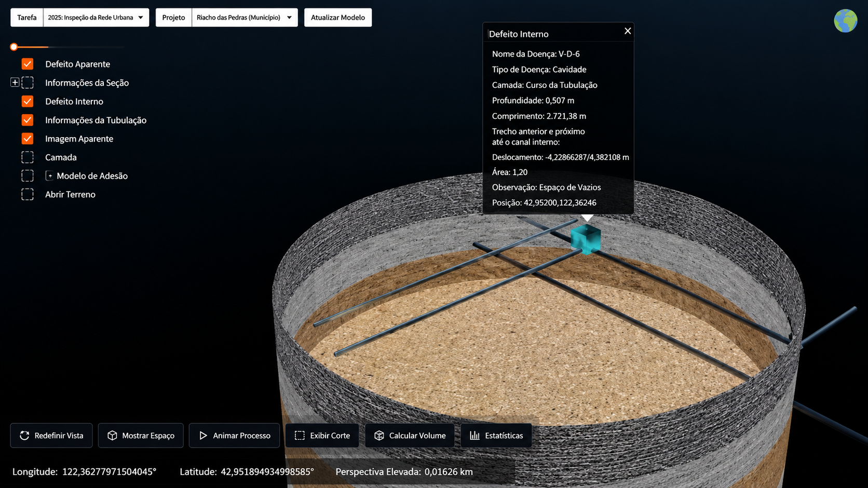The image size is (868, 488).
Task: Click the Posição coordinates line
Action: [x=544, y=203]
